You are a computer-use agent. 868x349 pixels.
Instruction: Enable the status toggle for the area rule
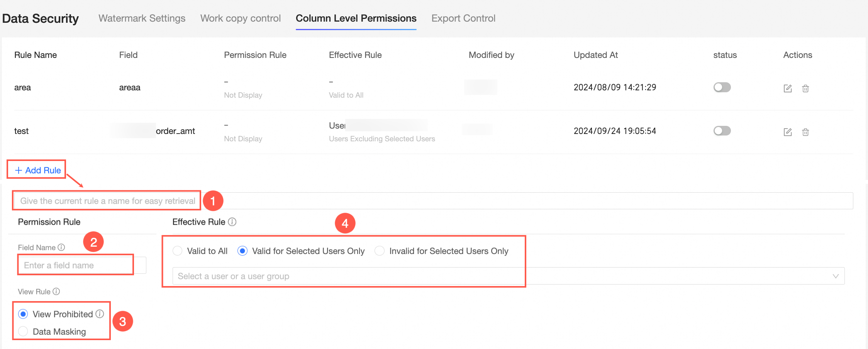point(722,87)
